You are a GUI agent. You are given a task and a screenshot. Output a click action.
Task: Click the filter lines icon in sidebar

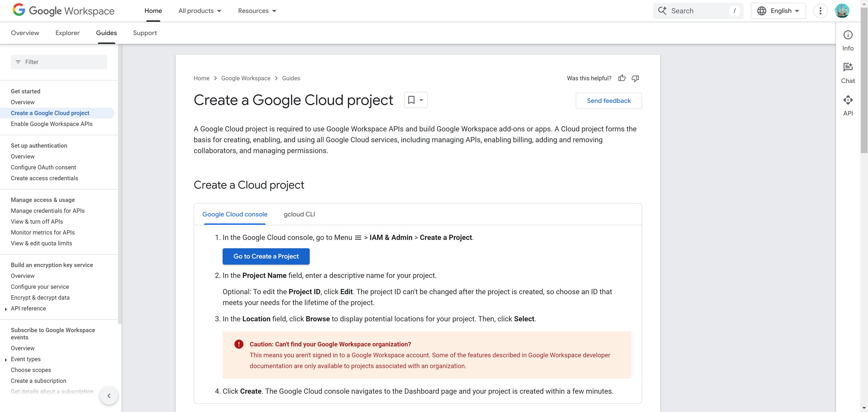18,62
